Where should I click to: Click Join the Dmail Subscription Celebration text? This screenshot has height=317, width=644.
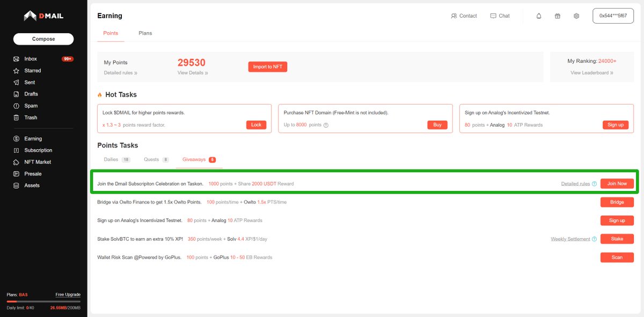[x=150, y=184]
